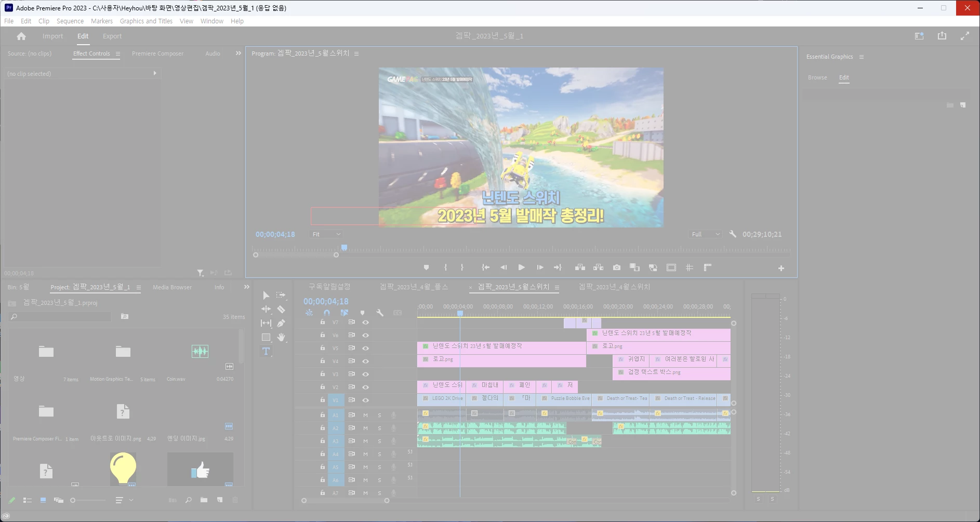980x522 pixels.
Task: Click the Lift button
Action: point(580,267)
